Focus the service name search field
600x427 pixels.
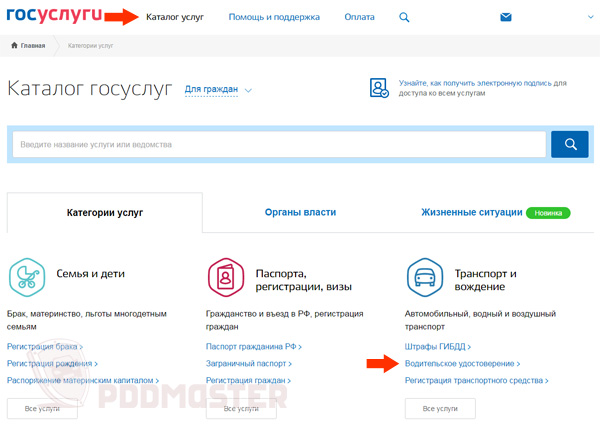[x=279, y=144]
